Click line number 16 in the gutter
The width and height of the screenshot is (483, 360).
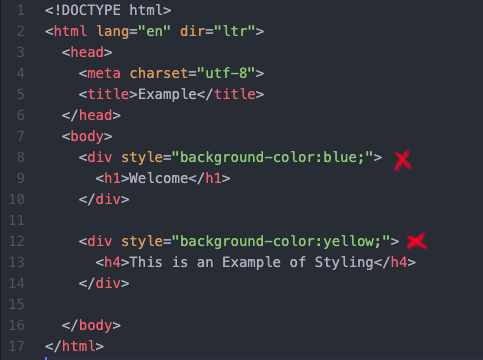(x=17, y=325)
